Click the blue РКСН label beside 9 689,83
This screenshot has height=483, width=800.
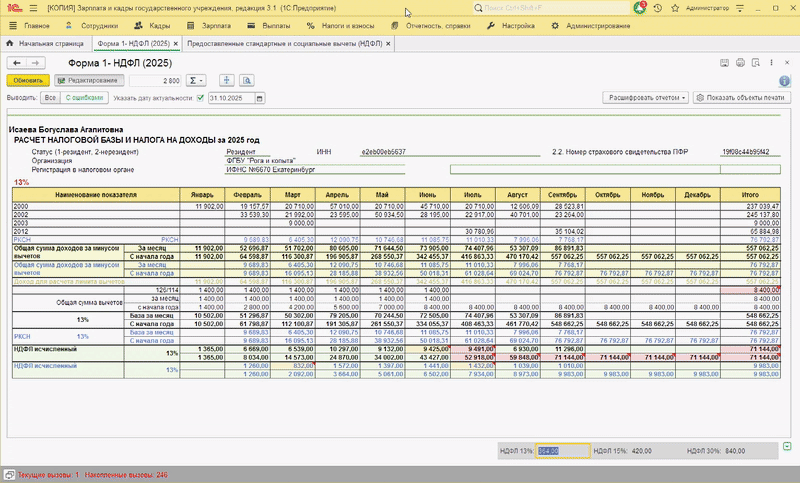click(x=170, y=240)
